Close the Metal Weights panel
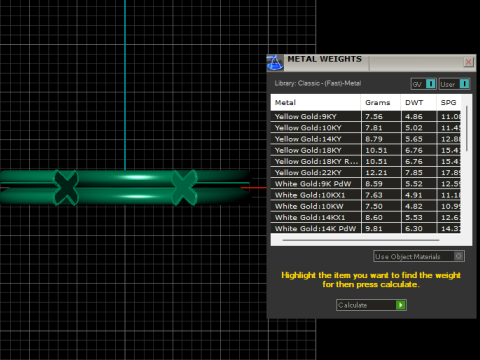480x360 pixels. (x=468, y=62)
